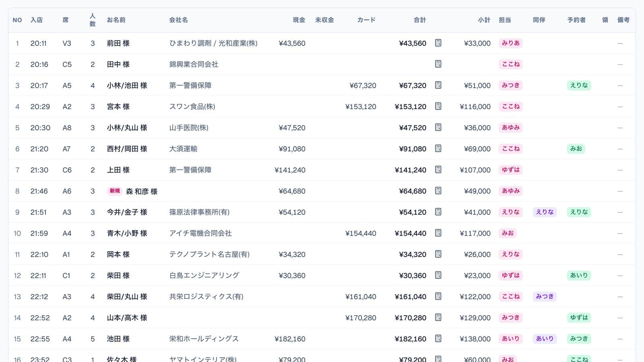Click the 現金 column header
Viewport: 644px width, 362px height.
point(299,20)
